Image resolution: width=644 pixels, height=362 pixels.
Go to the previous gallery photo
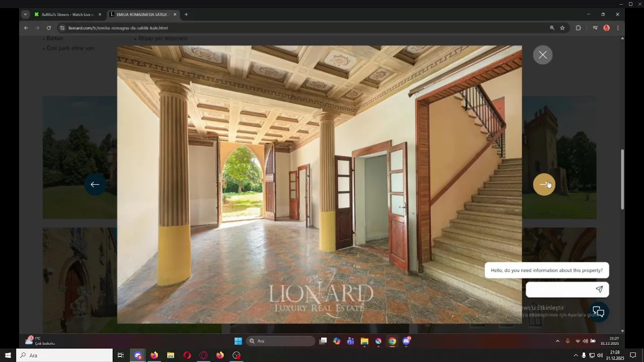(95, 185)
